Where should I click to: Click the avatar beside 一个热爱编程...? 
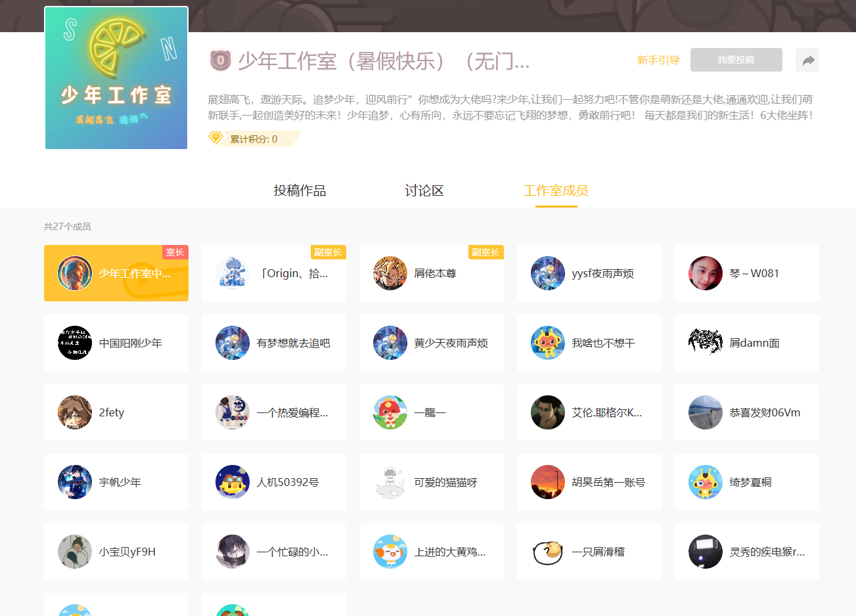(233, 412)
